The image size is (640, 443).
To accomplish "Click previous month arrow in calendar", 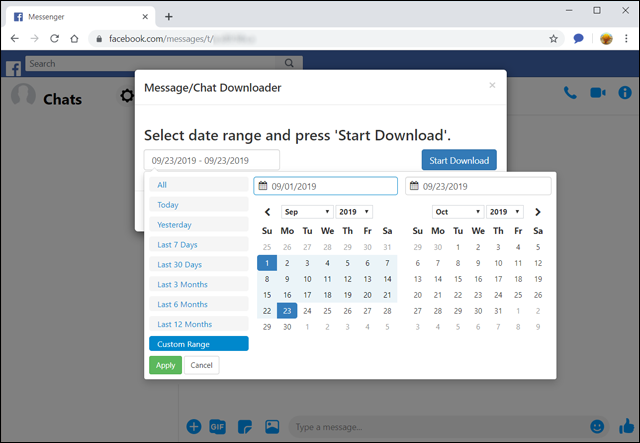I will tap(267, 212).
